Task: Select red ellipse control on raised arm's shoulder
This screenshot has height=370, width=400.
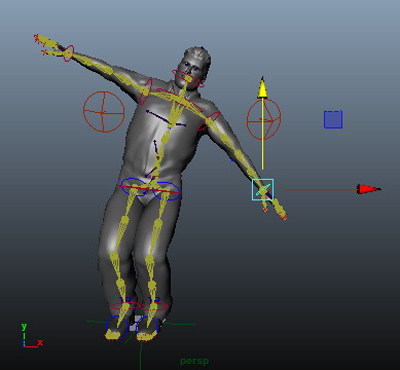Action: point(146,91)
